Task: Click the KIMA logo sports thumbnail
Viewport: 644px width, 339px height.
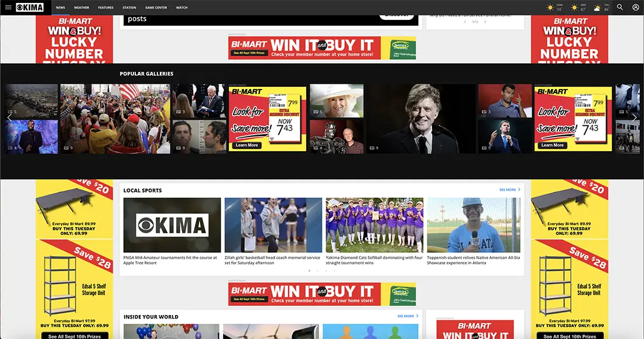Action: (x=172, y=225)
